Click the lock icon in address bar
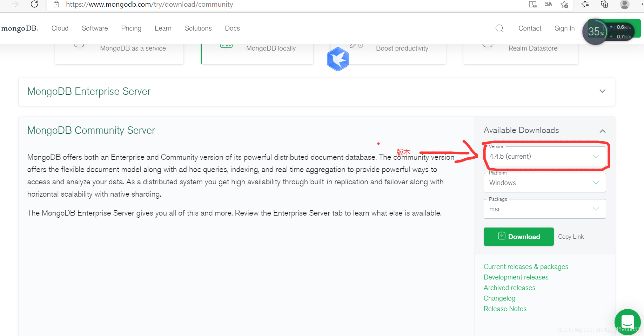Image resolution: width=644 pixels, height=336 pixels. click(x=56, y=4)
